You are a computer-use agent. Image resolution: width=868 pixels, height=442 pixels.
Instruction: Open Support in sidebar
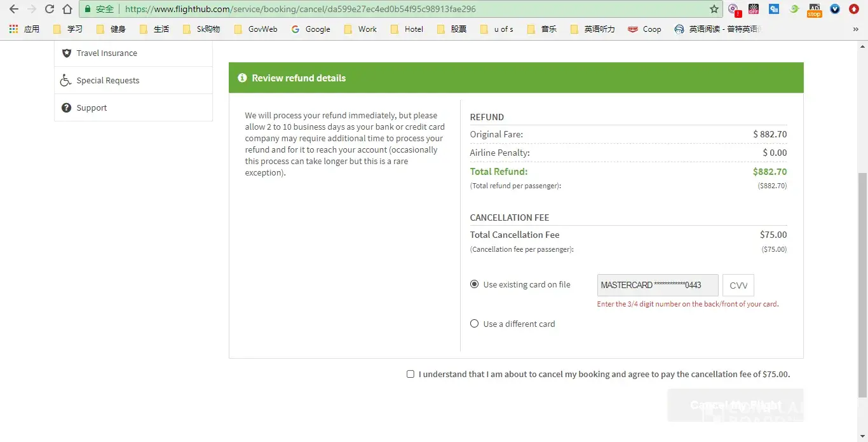(133, 107)
